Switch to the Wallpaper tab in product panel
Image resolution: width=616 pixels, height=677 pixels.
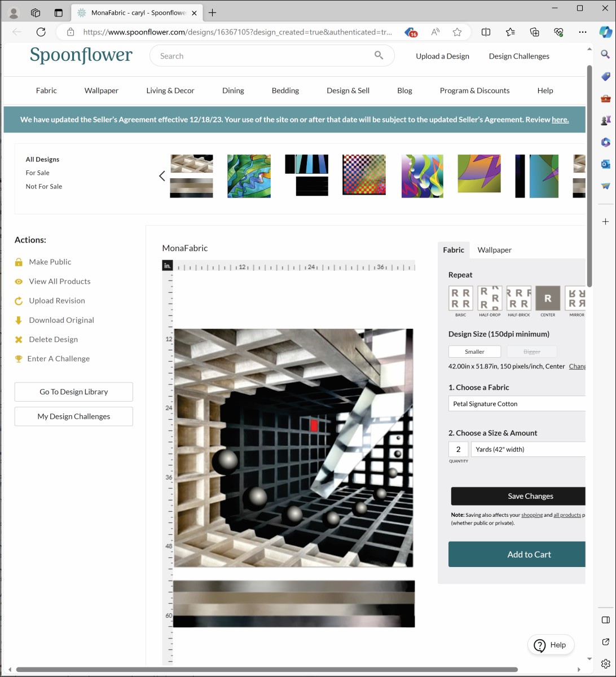495,250
